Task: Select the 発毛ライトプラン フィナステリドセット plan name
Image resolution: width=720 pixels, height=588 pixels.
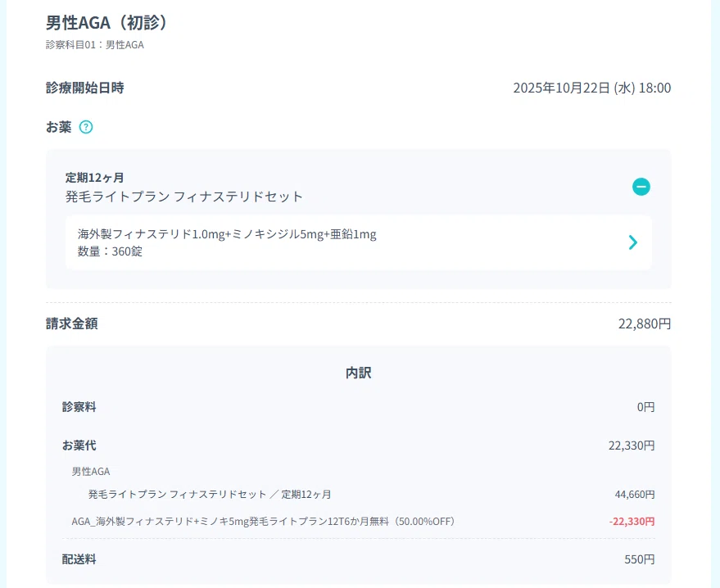Action: pos(184,197)
